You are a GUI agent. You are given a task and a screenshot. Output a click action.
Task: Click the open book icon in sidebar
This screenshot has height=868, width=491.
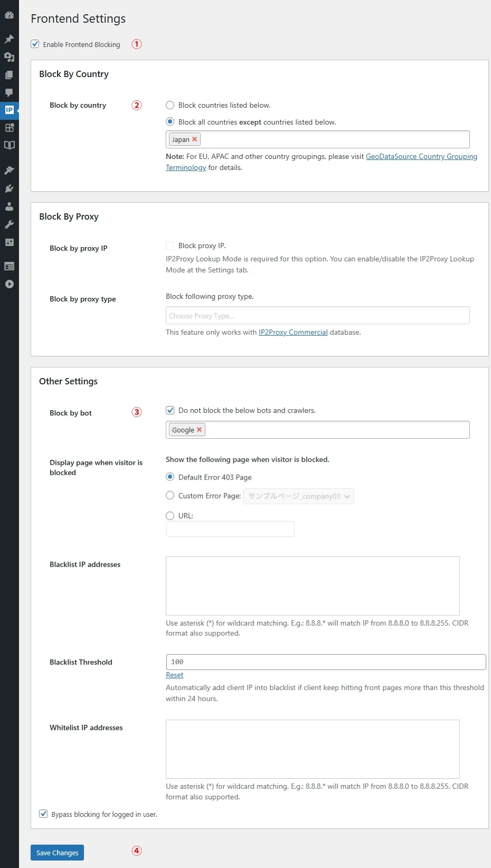point(9,145)
